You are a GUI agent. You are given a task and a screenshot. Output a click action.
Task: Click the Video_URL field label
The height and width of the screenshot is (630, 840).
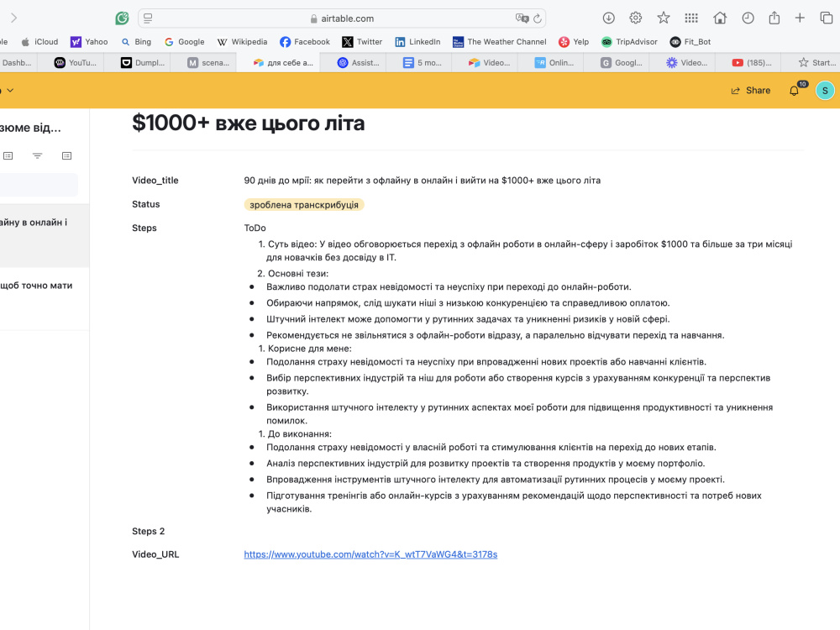point(155,554)
